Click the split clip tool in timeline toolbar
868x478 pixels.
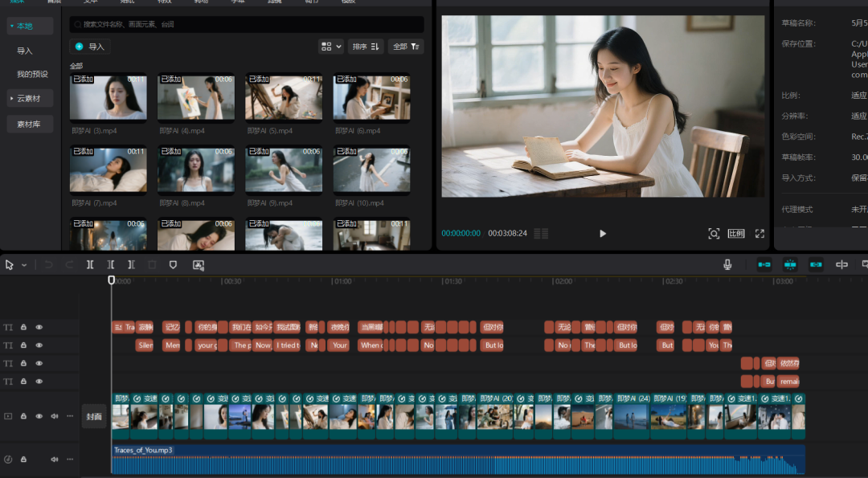click(90, 264)
